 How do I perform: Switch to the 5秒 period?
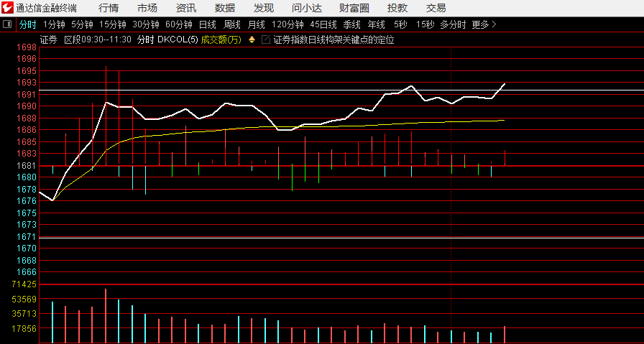pyautogui.click(x=400, y=24)
